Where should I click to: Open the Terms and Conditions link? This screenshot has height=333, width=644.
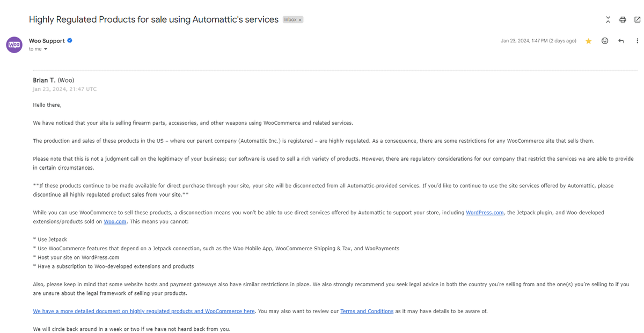coord(367,311)
